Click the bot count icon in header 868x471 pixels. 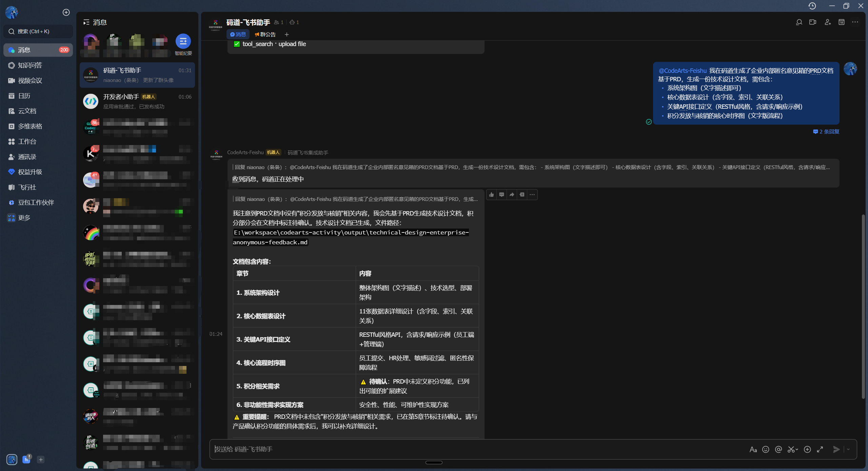[x=294, y=22]
